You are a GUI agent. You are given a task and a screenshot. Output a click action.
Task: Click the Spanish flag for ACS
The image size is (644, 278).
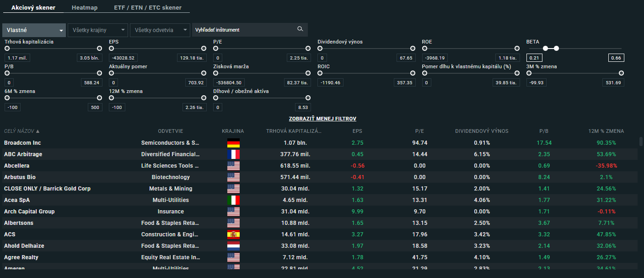(233, 234)
